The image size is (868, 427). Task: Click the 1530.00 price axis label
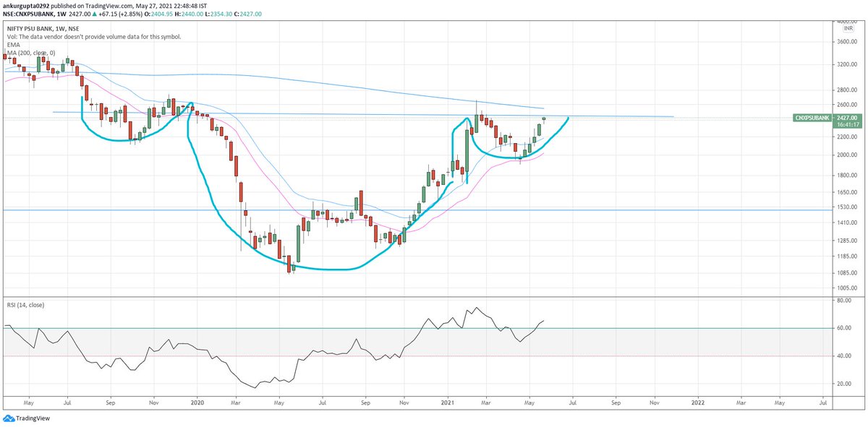847,207
